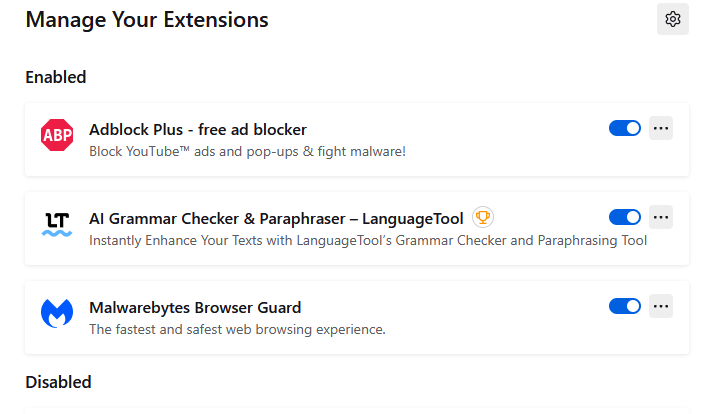
Task: Open more options for Adblock Plus
Action: 661,128
